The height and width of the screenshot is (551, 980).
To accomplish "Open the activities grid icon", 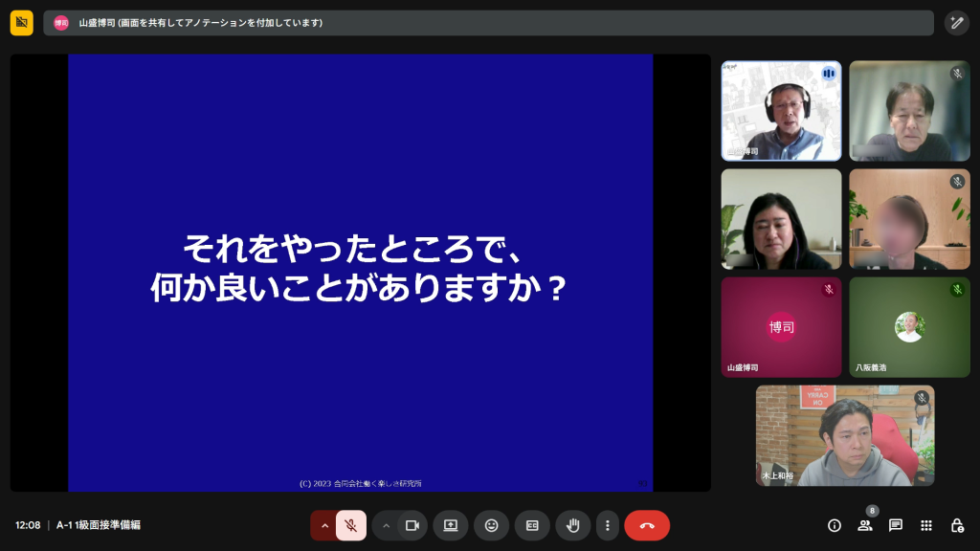I will [926, 525].
